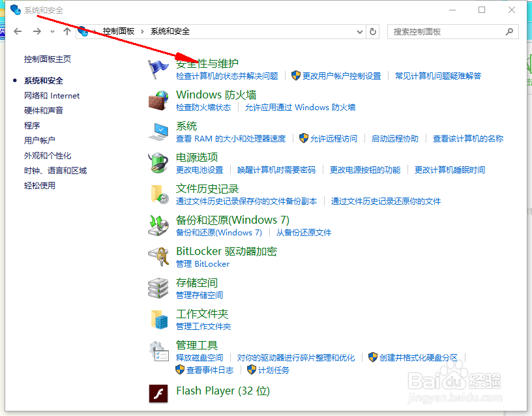Open the 系统 heading link
The height and width of the screenshot is (416, 532).
click(x=186, y=126)
